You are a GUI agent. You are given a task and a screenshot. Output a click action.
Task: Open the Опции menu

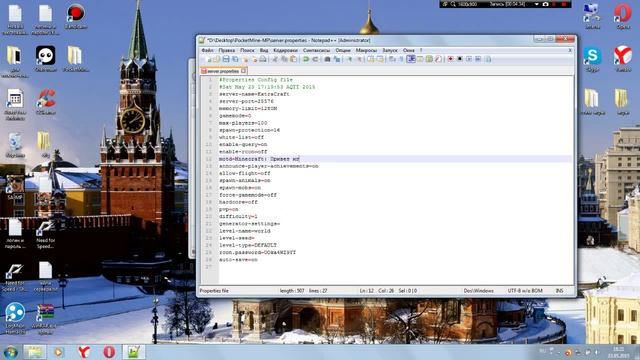pos(343,50)
